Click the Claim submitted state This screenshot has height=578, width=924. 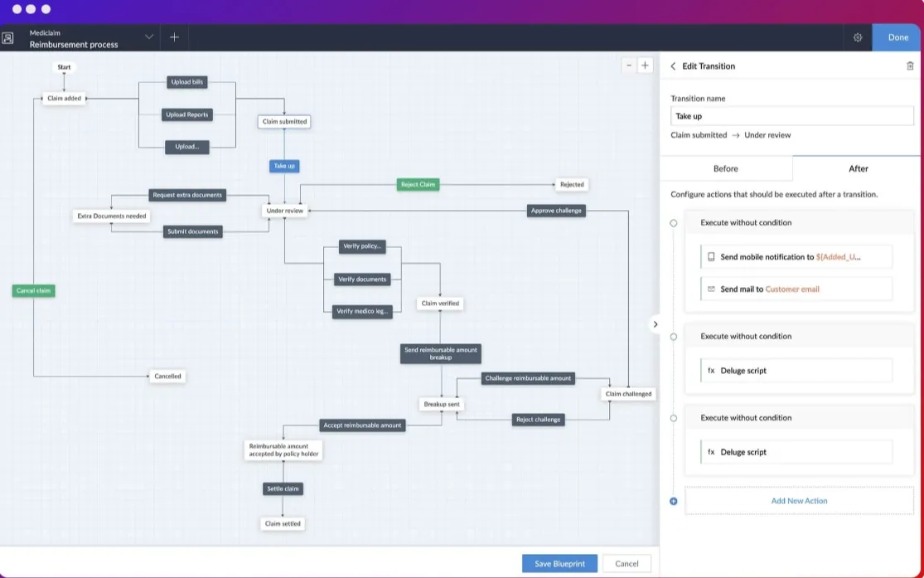point(284,122)
